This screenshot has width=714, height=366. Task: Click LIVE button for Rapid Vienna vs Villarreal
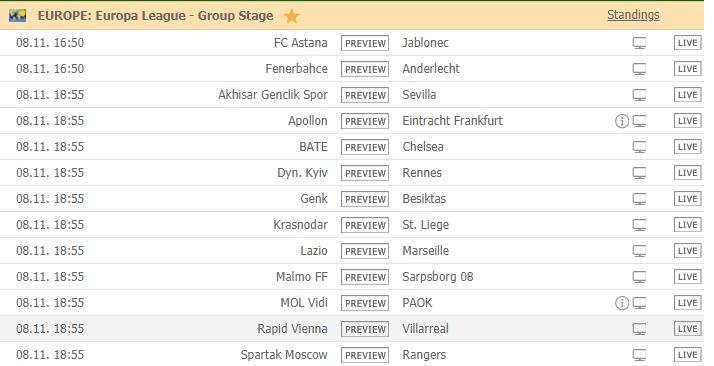(688, 329)
